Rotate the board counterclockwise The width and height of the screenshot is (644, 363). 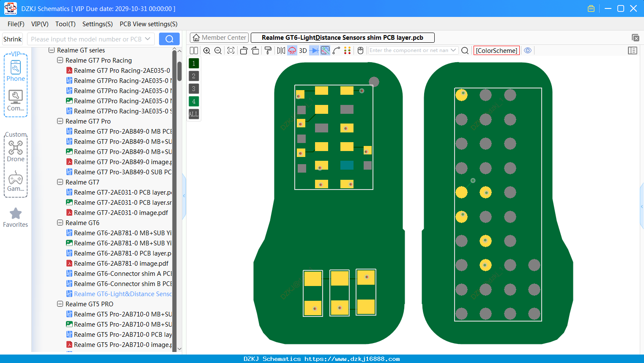coord(244,51)
